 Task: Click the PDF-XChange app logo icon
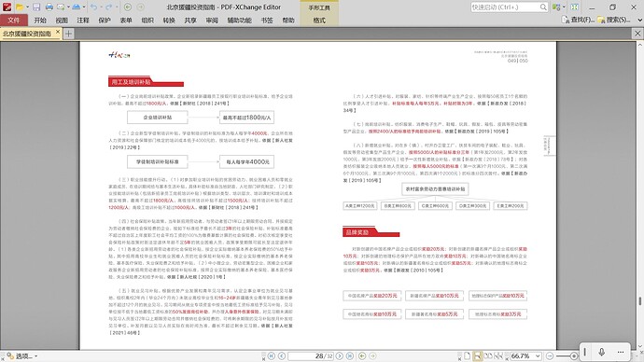(x=7, y=7)
